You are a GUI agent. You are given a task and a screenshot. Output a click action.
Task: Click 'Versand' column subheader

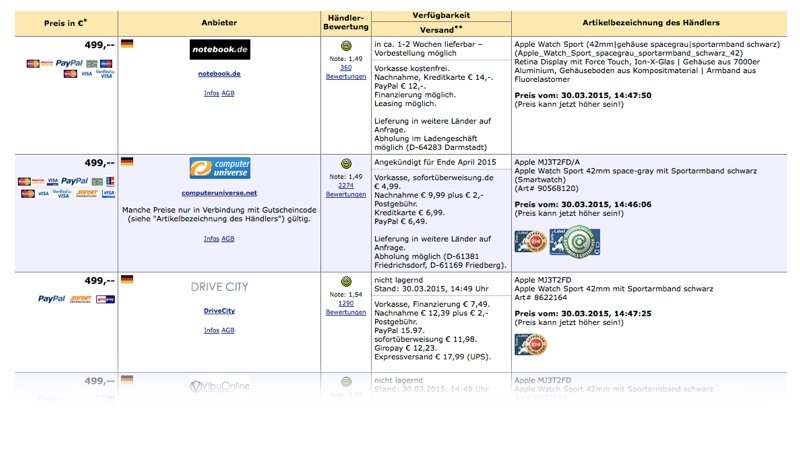pyautogui.click(x=441, y=30)
